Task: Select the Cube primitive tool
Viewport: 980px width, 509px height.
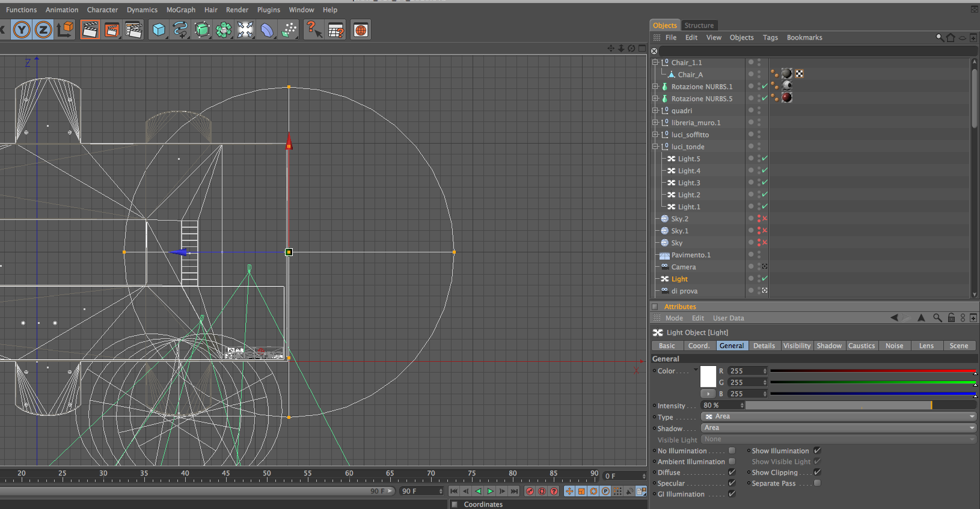Action: pos(159,29)
